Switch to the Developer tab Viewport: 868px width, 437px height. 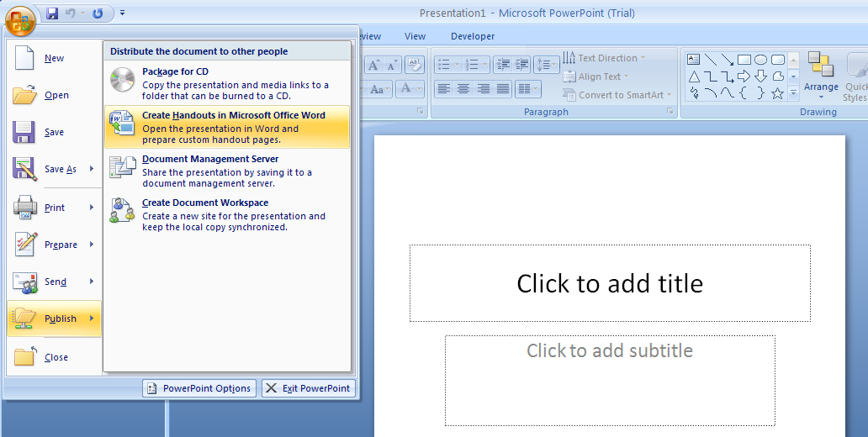(473, 36)
